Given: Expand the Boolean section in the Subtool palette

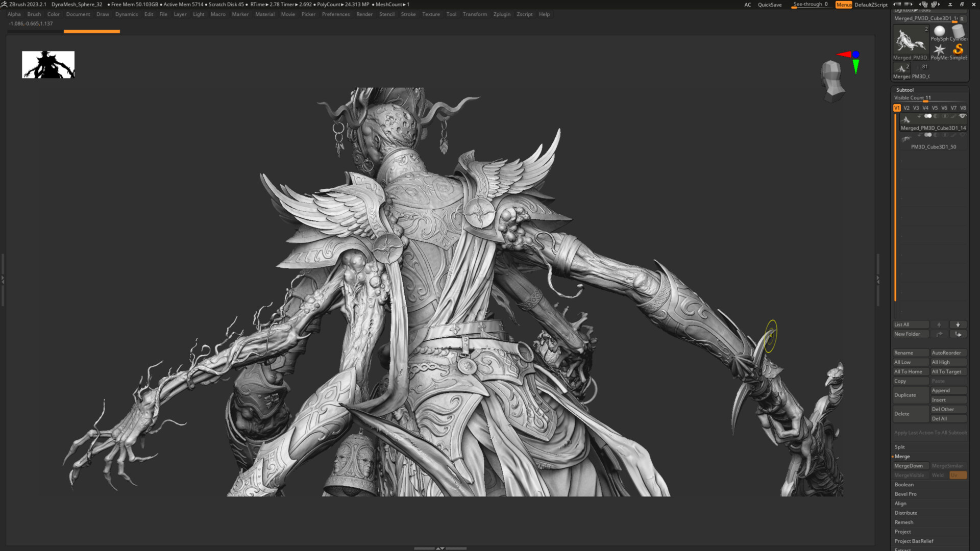Looking at the screenshot, I should [x=904, y=485].
